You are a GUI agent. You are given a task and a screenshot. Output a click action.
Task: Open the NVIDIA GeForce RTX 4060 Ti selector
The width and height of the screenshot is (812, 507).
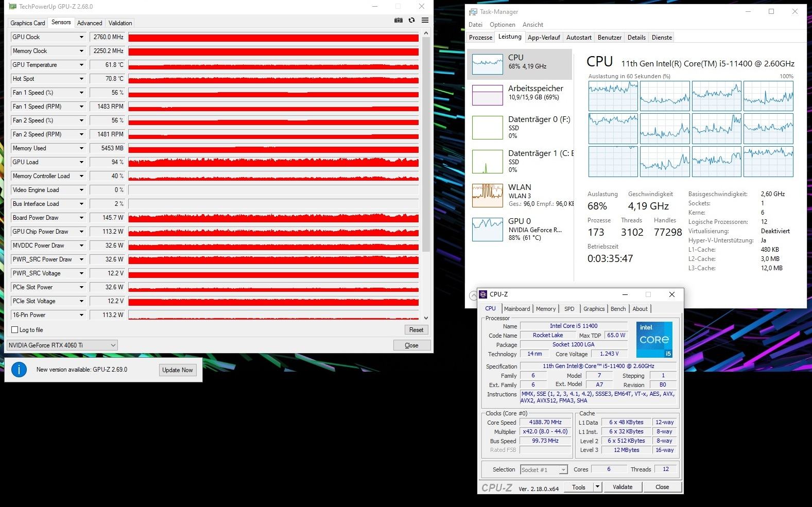pos(62,345)
